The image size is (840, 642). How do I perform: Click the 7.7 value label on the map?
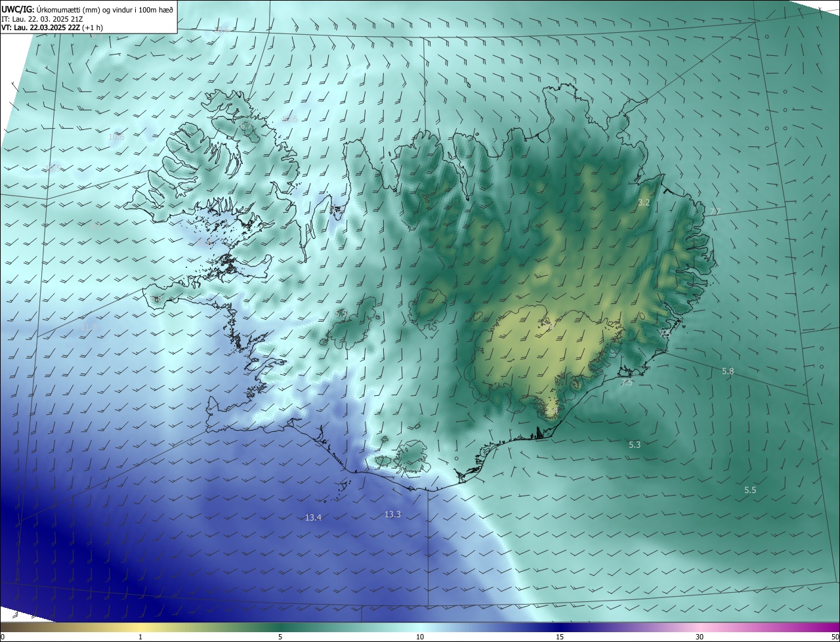point(715,211)
